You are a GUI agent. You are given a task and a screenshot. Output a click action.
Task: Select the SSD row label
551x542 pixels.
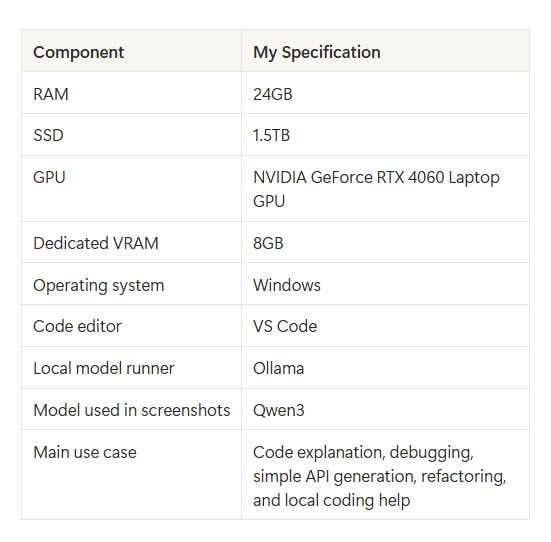click(x=48, y=135)
